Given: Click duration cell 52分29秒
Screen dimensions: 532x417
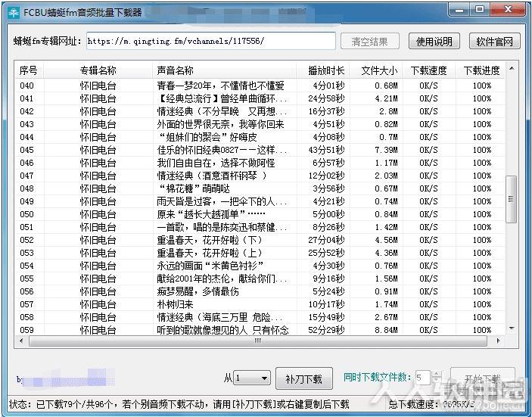Looking at the screenshot, I should (x=326, y=330).
